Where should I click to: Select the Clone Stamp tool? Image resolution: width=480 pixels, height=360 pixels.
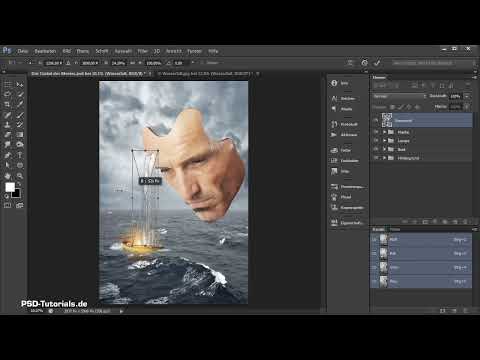coord(7,125)
